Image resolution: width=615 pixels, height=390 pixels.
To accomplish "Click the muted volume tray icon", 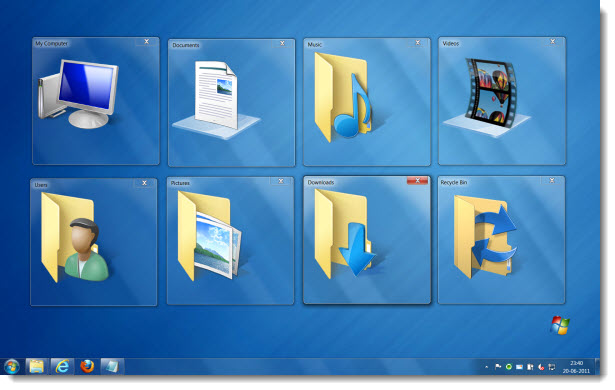I will (541, 367).
